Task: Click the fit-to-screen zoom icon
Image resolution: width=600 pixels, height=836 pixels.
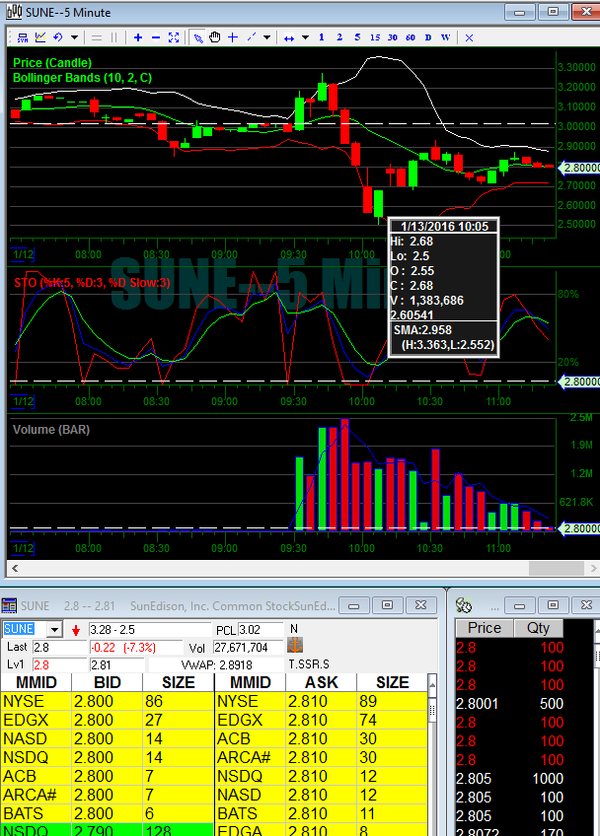Action: tap(174, 37)
